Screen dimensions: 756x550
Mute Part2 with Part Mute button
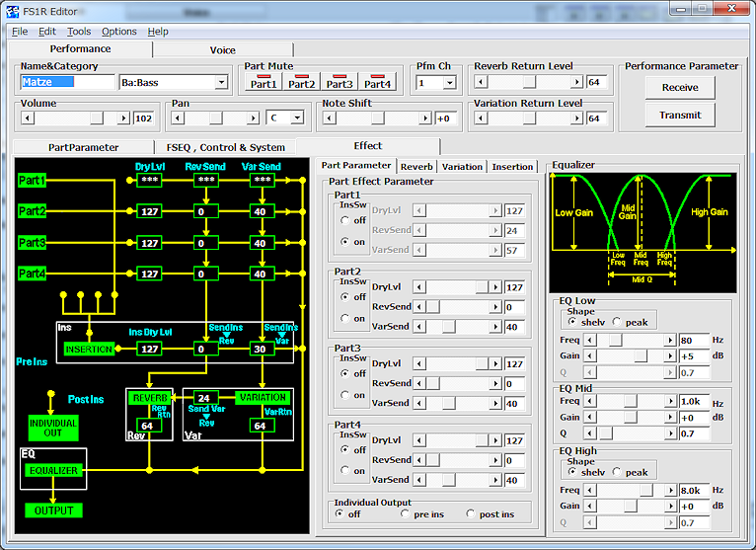[301, 82]
